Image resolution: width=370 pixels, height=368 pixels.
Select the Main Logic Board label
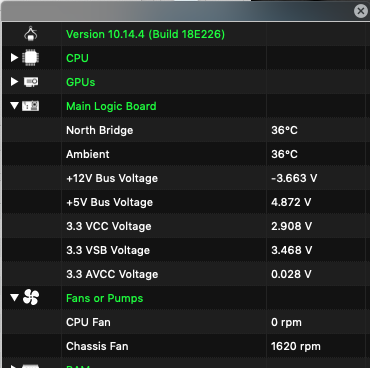click(111, 106)
